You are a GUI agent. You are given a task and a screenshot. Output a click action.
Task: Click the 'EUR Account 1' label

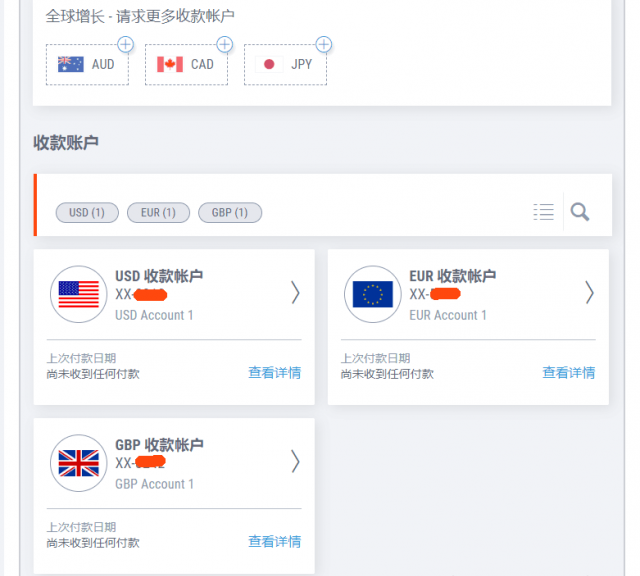pos(448,315)
